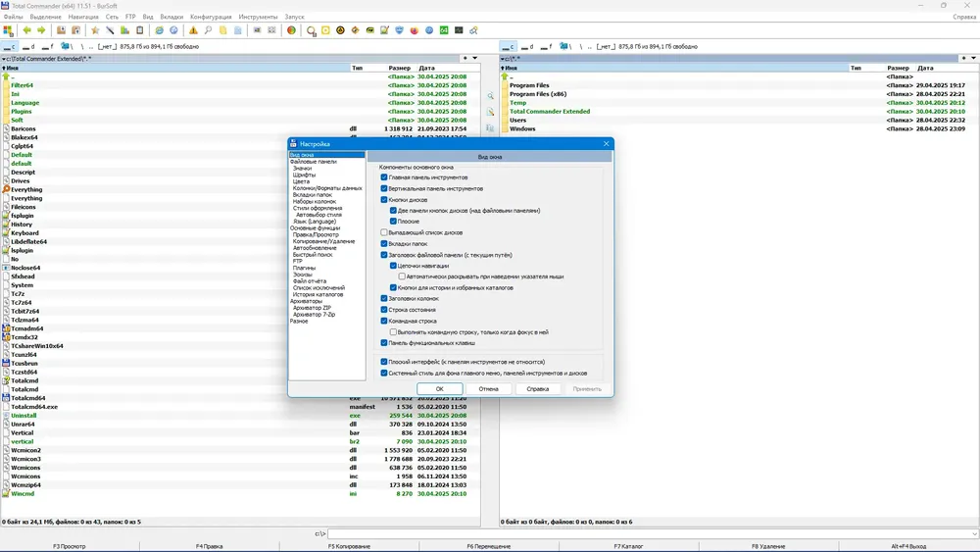Open right panel directory history dropdown arrow
Screen dimensions: 980x552
(974, 58)
